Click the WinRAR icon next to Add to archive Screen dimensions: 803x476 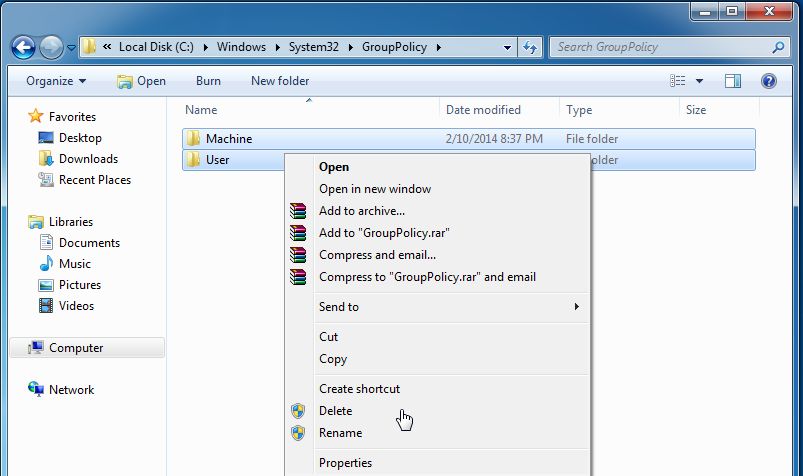coord(298,211)
